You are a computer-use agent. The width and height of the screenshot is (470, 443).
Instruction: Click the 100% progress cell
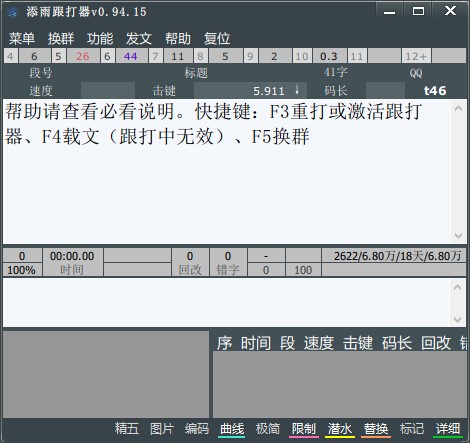tap(21, 270)
